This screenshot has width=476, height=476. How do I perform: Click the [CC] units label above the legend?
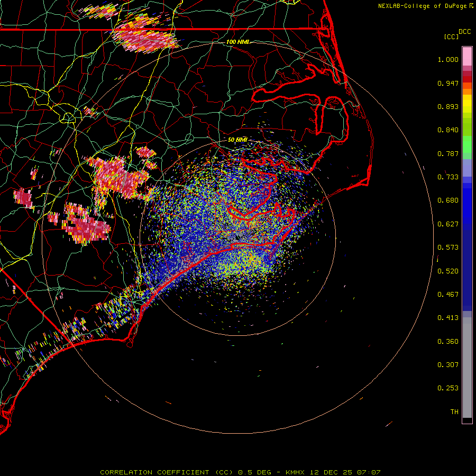[451, 36]
